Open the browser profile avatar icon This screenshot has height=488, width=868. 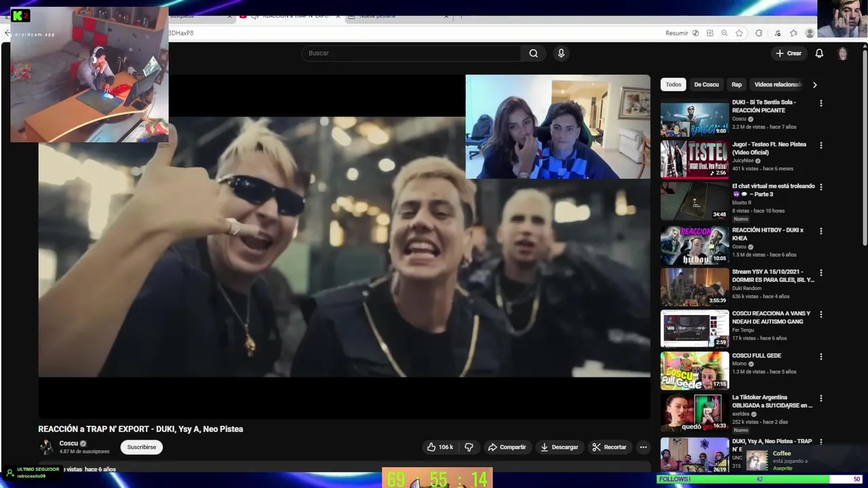coord(810,33)
